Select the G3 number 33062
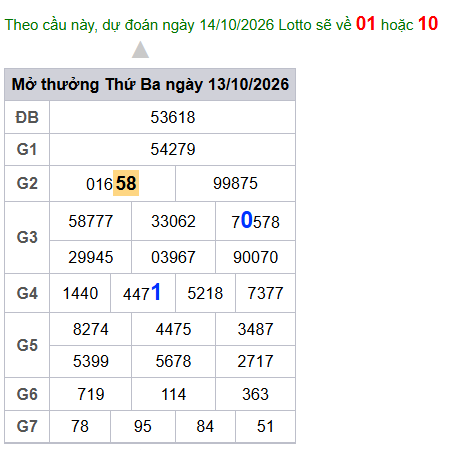 [x=173, y=221]
